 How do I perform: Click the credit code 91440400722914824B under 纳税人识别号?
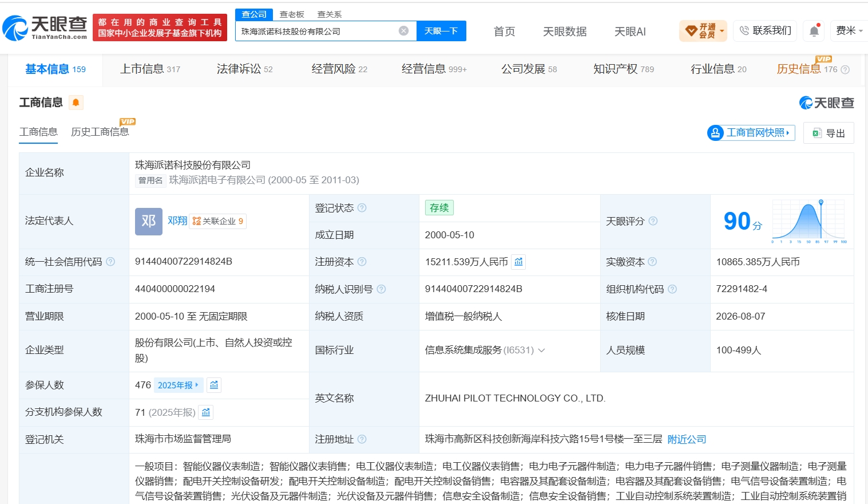point(474,289)
